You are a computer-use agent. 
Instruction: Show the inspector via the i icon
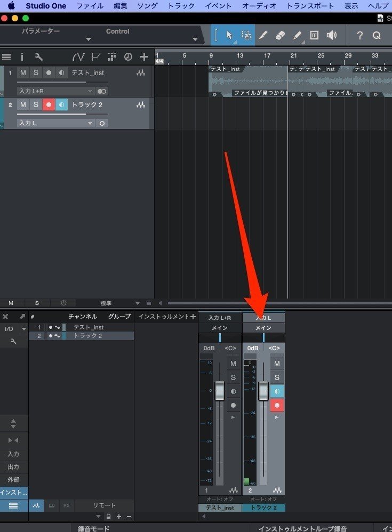[x=22, y=57]
